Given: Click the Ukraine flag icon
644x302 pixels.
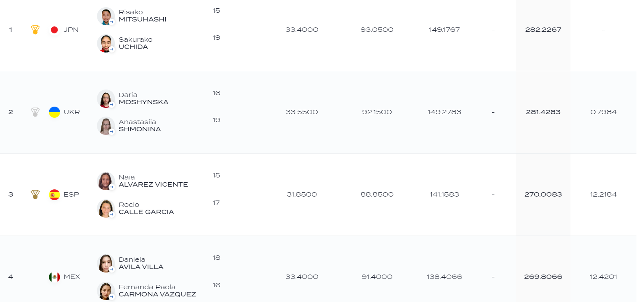Looking at the screenshot, I should [54, 112].
